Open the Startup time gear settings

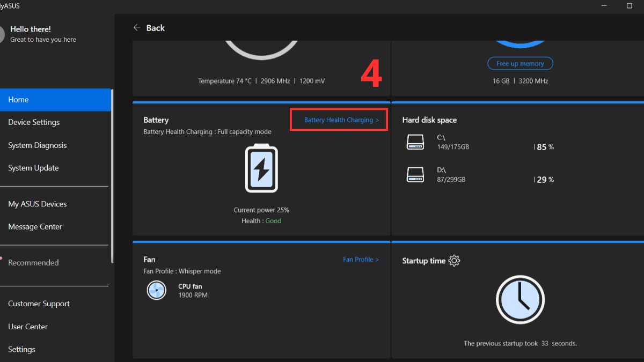point(455,261)
